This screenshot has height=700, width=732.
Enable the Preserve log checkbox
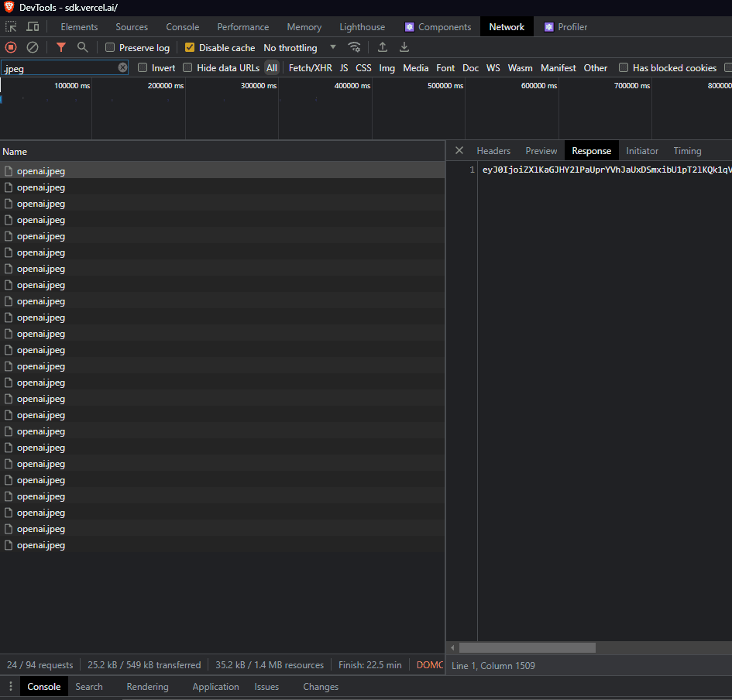[x=110, y=48]
